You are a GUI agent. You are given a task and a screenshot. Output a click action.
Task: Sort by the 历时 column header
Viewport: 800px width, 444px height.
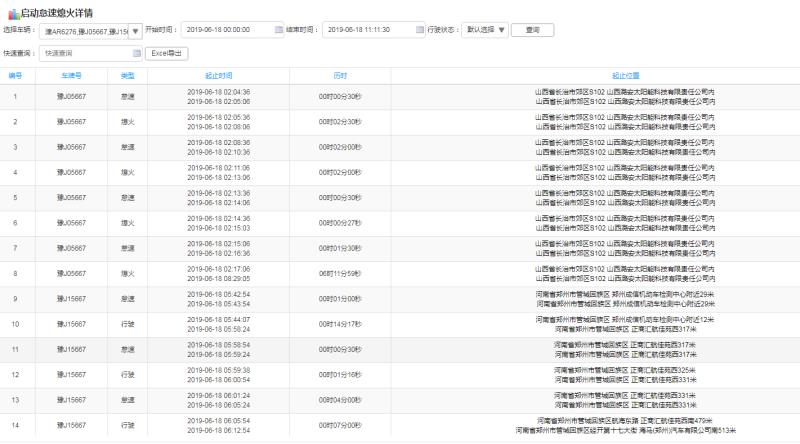pyautogui.click(x=340, y=75)
